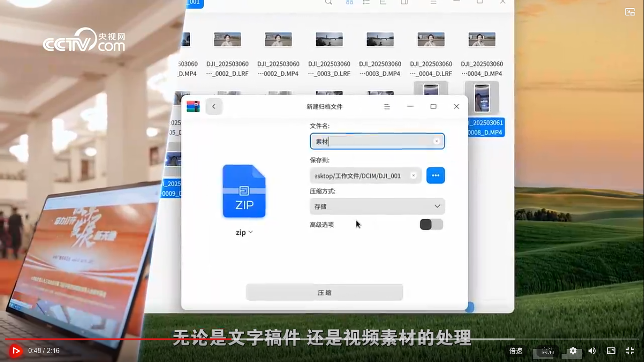Seek on the red video progress bar
This screenshot has width=644, height=362.
322,339
